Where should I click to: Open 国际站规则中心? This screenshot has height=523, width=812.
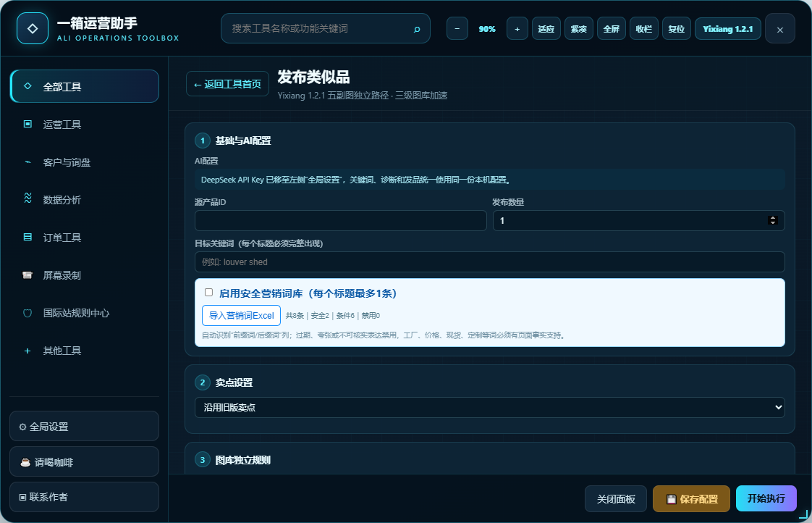(x=85, y=313)
